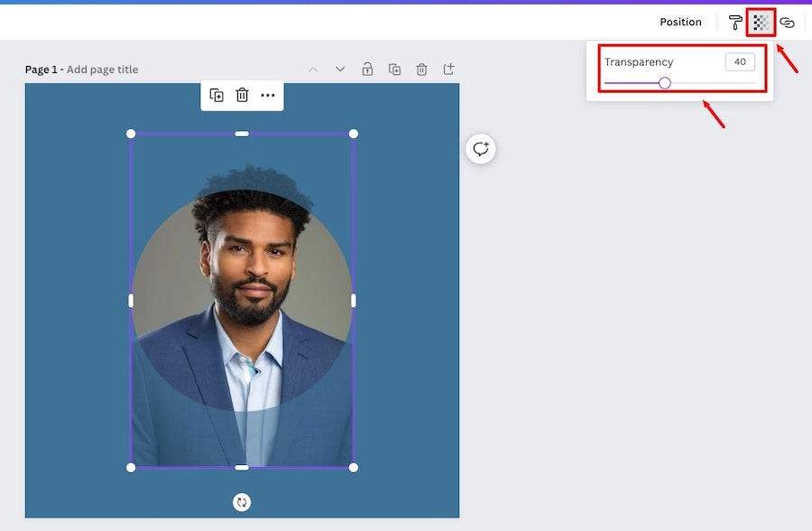Click the transparency value field showing 40
Screen dimensions: 812x531
[740, 61]
